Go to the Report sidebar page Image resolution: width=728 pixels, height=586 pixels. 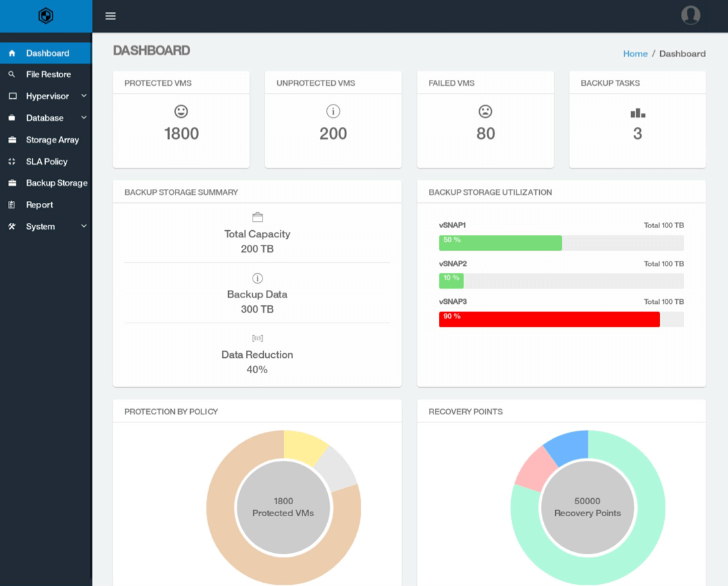pos(39,205)
